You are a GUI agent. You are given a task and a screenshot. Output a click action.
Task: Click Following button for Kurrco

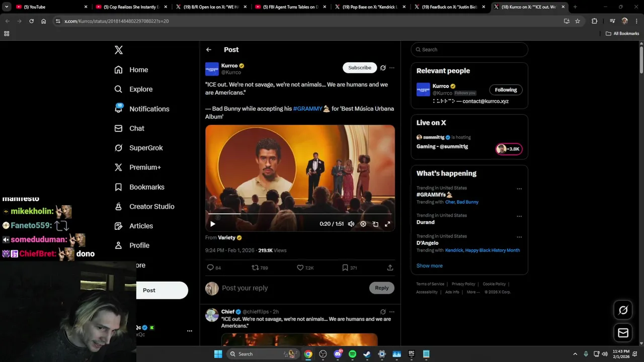pos(506,90)
